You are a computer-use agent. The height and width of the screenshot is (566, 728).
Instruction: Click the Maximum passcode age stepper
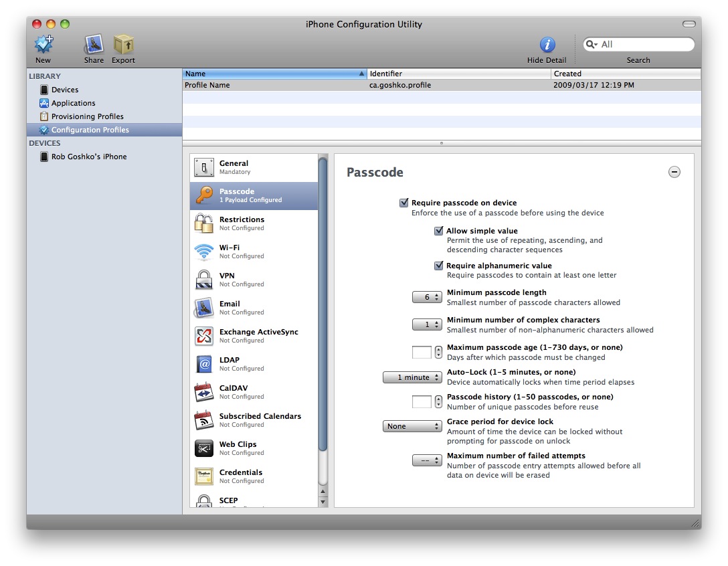[x=438, y=353]
